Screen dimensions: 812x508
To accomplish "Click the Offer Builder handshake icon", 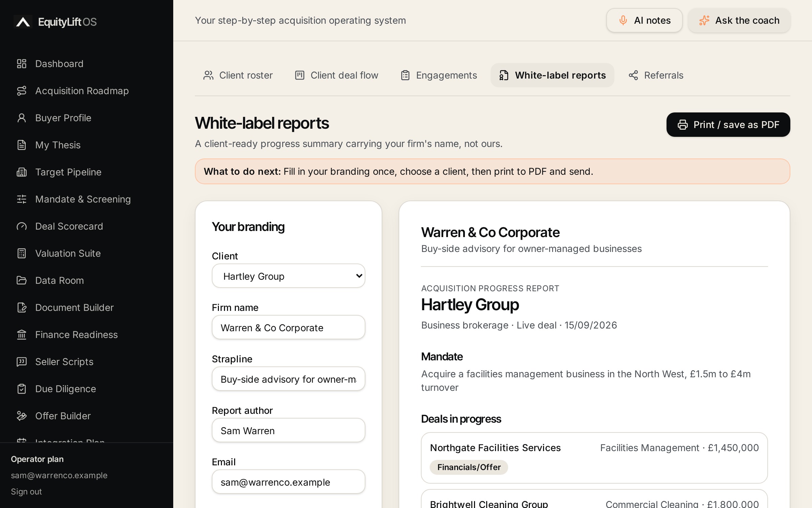I will [x=22, y=416].
